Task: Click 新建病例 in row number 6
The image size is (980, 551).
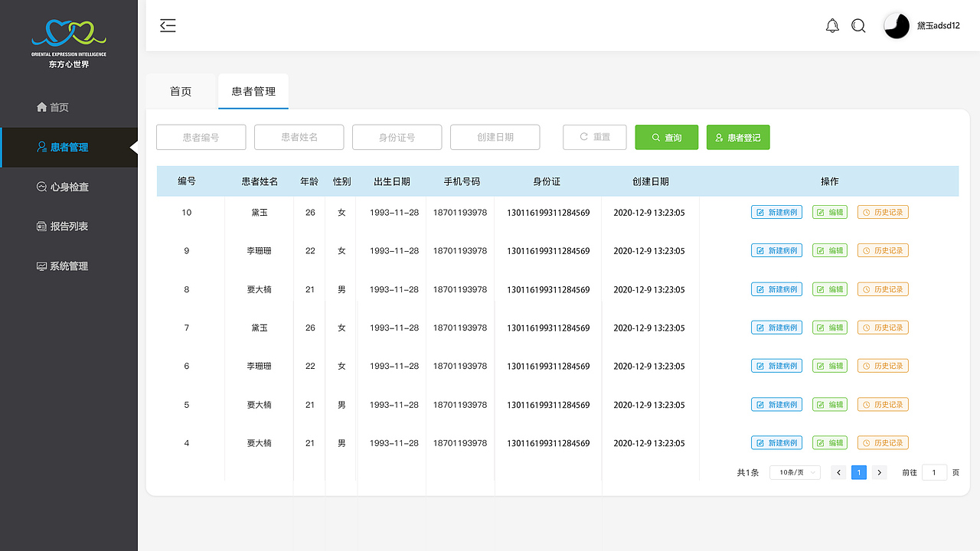Action: coord(776,366)
